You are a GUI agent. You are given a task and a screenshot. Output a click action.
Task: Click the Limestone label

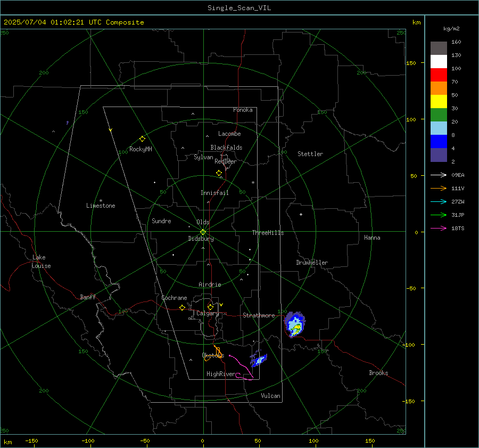pos(101,206)
